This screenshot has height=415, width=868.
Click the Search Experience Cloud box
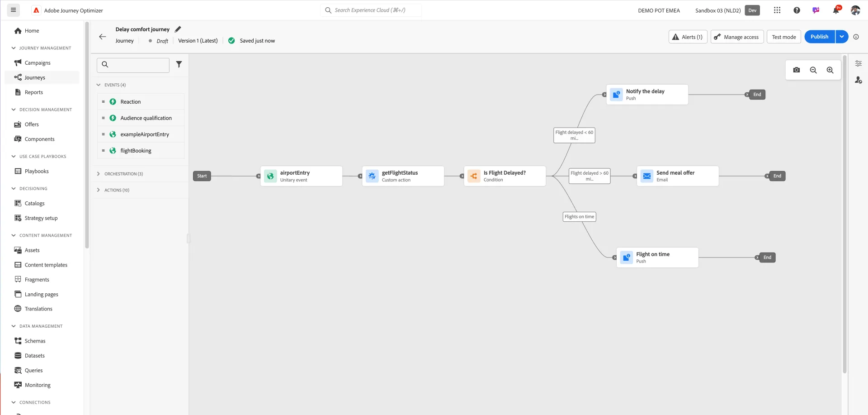click(x=371, y=10)
